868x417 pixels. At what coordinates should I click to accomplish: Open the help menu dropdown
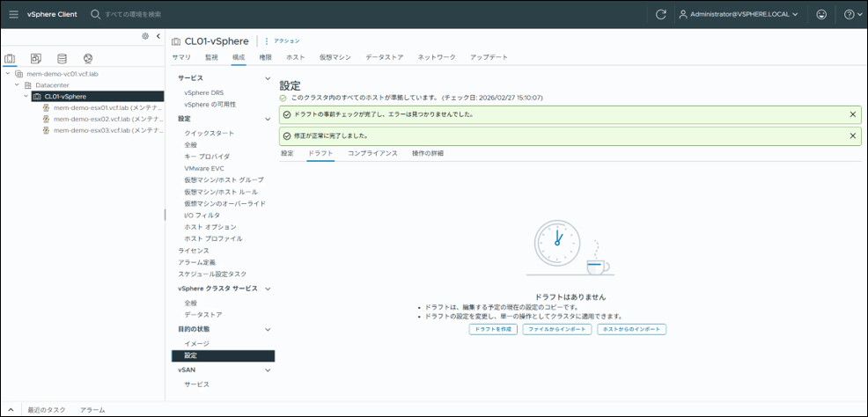[853, 14]
